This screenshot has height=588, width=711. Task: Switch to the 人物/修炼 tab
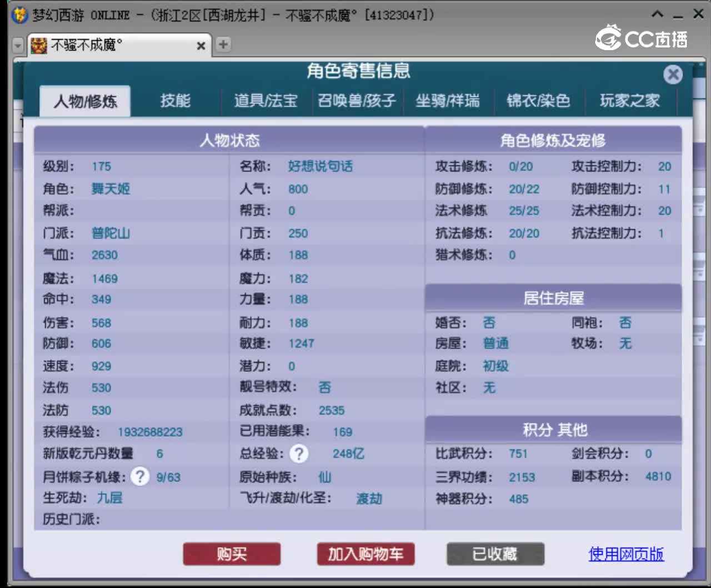tap(85, 101)
